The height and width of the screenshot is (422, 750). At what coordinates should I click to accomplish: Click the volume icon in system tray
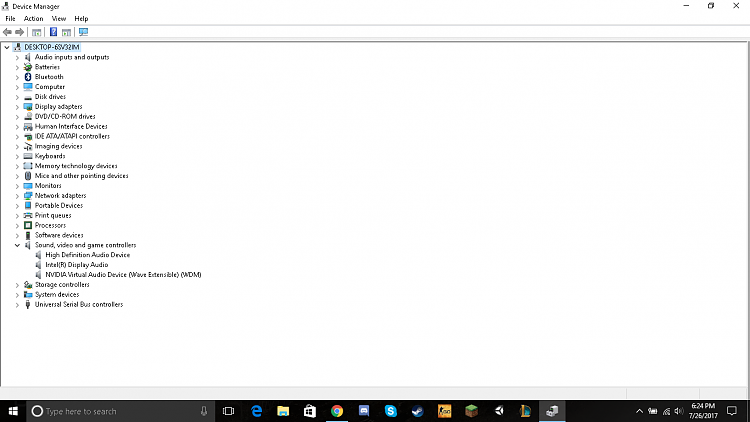pyautogui.click(x=678, y=411)
